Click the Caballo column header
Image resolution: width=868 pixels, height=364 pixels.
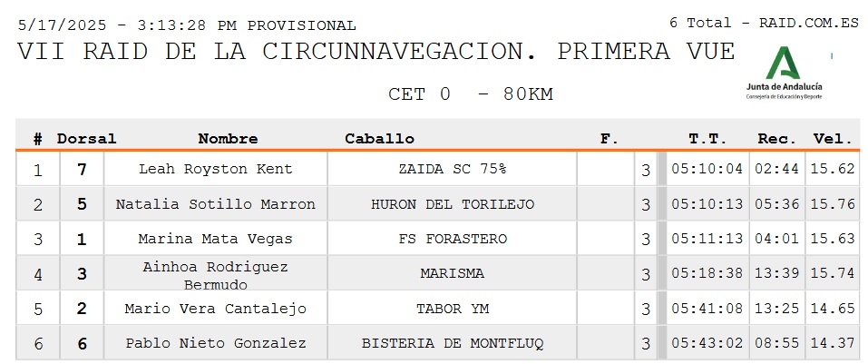point(379,139)
